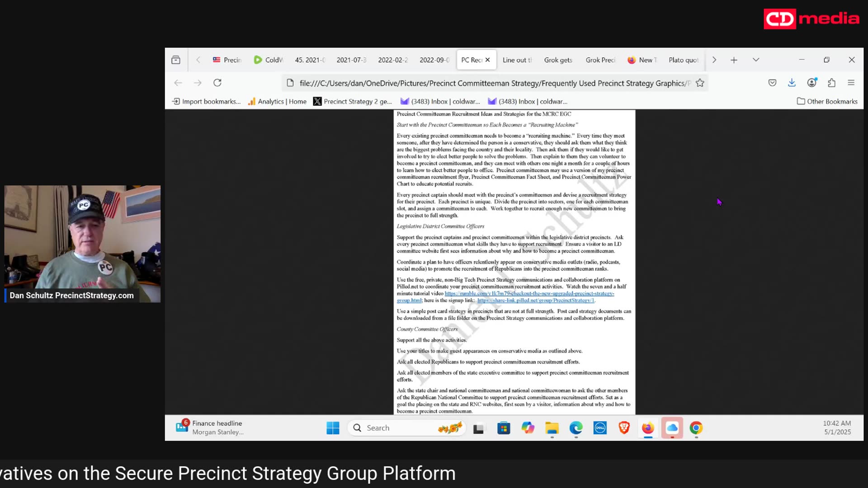Reload the current page
Viewport: 868px width, 488px height.
(x=217, y=83)
